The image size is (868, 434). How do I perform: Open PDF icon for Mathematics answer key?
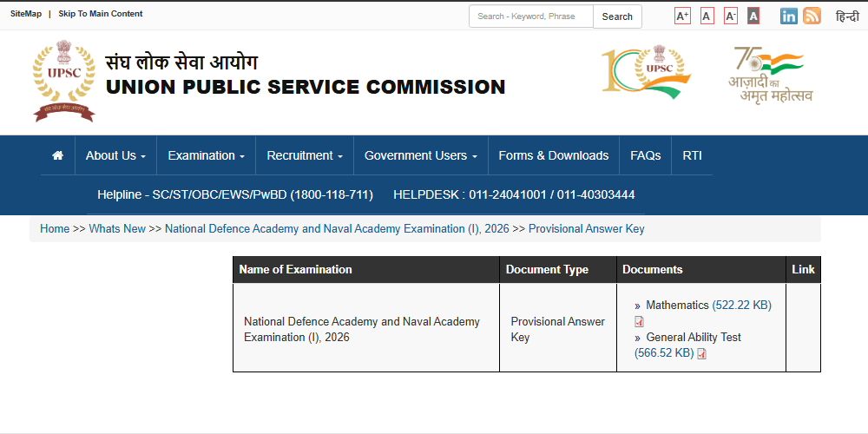click(x=640, y=322)
